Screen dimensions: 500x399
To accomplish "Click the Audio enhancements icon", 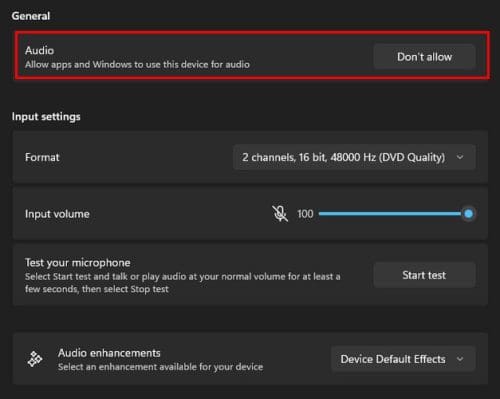I will [x=35, y=359].
